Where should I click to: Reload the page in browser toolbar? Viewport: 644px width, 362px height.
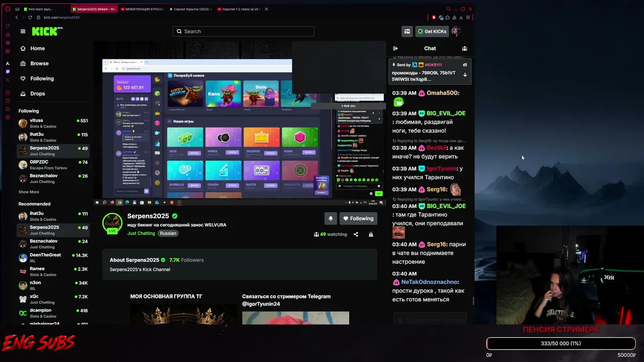pyautogui.click(x=30, y=18)
